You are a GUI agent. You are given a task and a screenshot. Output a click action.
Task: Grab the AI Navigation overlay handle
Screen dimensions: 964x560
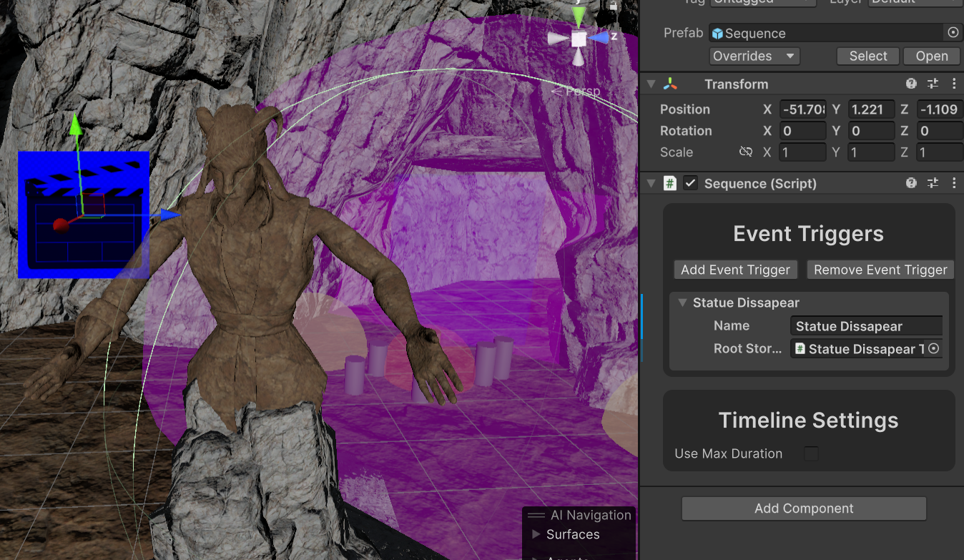click(536, 515)
